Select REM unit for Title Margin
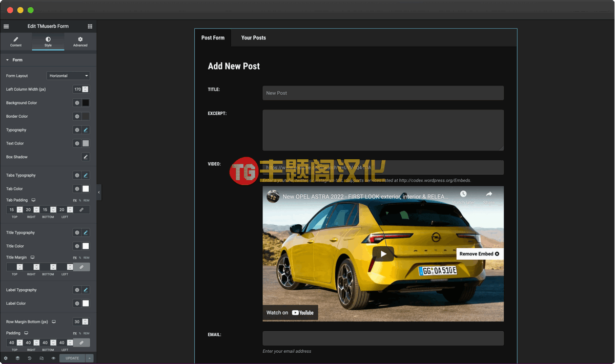This screenshot has width=615, height=364. point(86,258)
